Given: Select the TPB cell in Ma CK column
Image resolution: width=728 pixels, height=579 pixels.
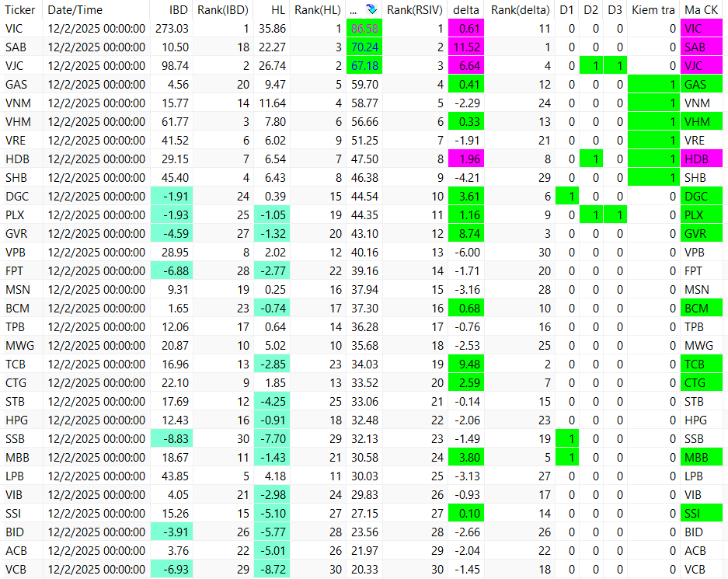Looking at the screenshot, I should 702,327.
